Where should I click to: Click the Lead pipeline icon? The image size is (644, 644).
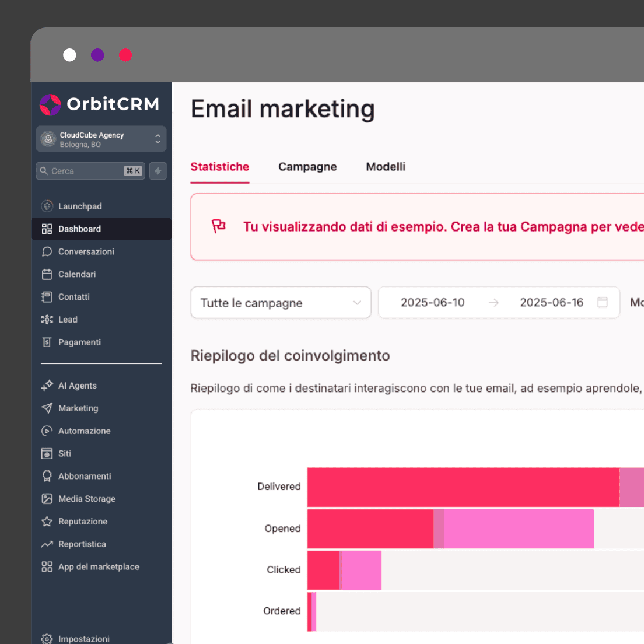coord(47,320)
